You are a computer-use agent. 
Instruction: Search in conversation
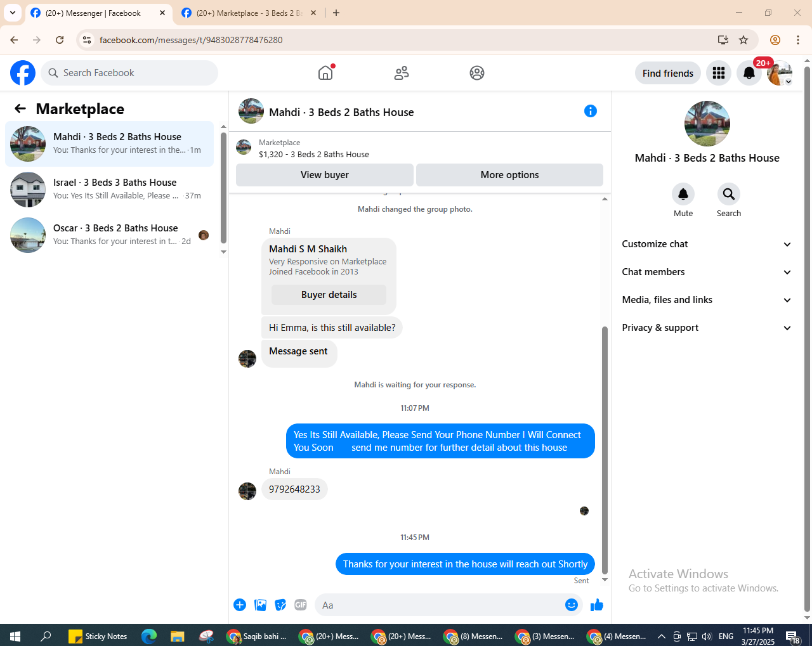pyautogui.click(x=729, y=194)
